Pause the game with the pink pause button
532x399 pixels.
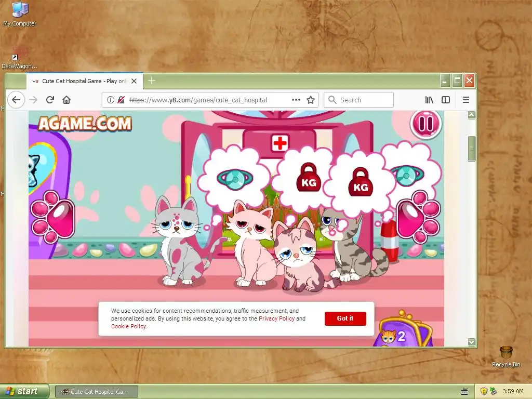426,124
